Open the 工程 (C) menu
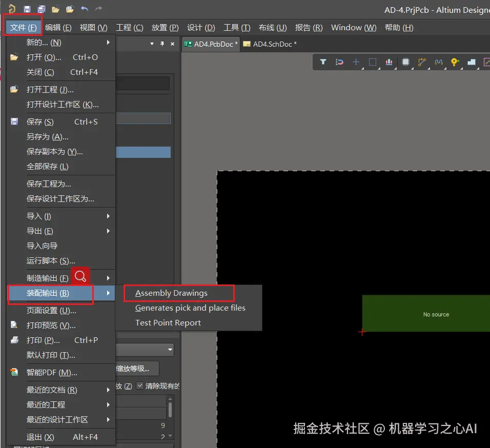490x448 pixels. click(x=129, y=28)
